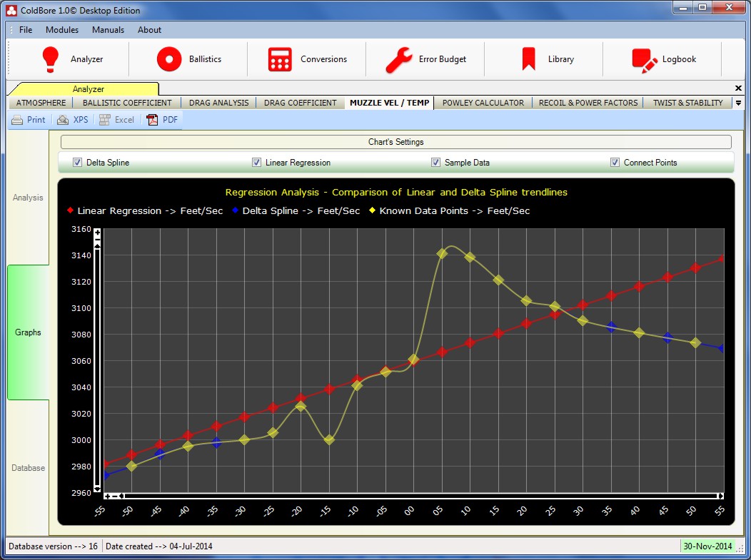Image resolution: width=751 pixels, height=560 pixels.
Task: Launch Conversions via the calculator icon
Action: pos(280,59)
